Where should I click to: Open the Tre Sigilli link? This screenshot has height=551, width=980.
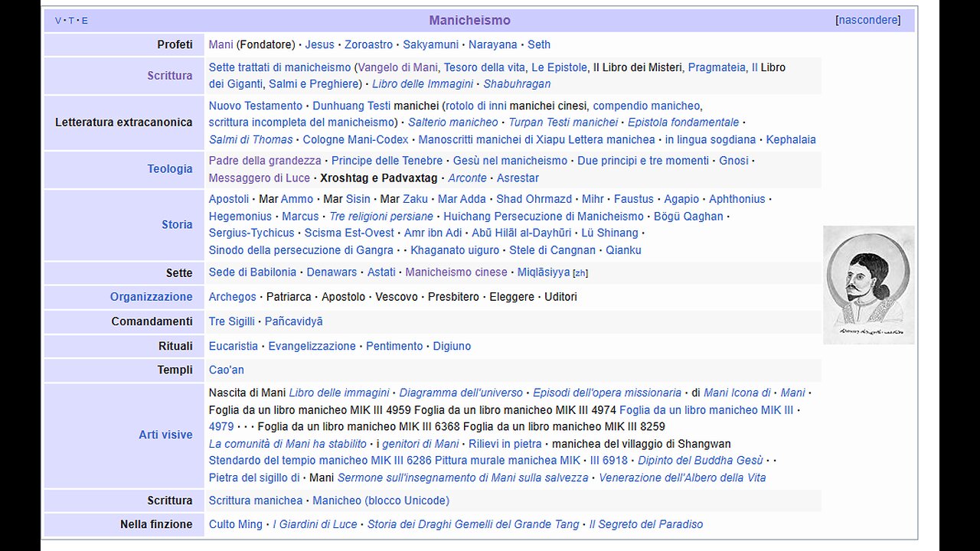click(232, 321)
